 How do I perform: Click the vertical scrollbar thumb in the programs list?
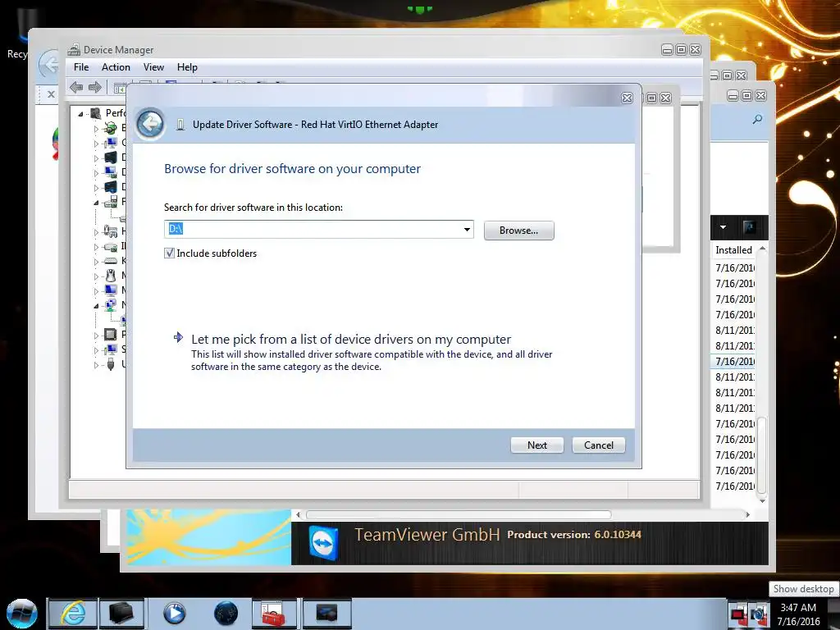(x=762, y=454)
